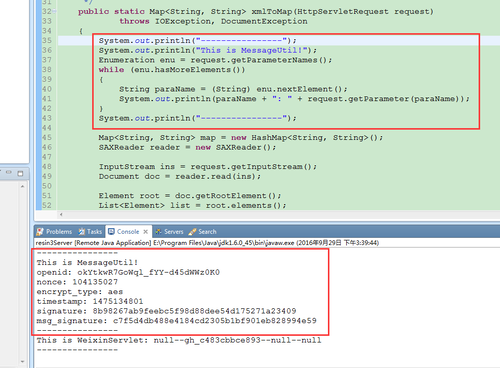Image resolution: width=500 pixels, height=368 pixels.
Task: Click the Search flashlight icon
Action: pyautogui.click(x=192, y=232)
